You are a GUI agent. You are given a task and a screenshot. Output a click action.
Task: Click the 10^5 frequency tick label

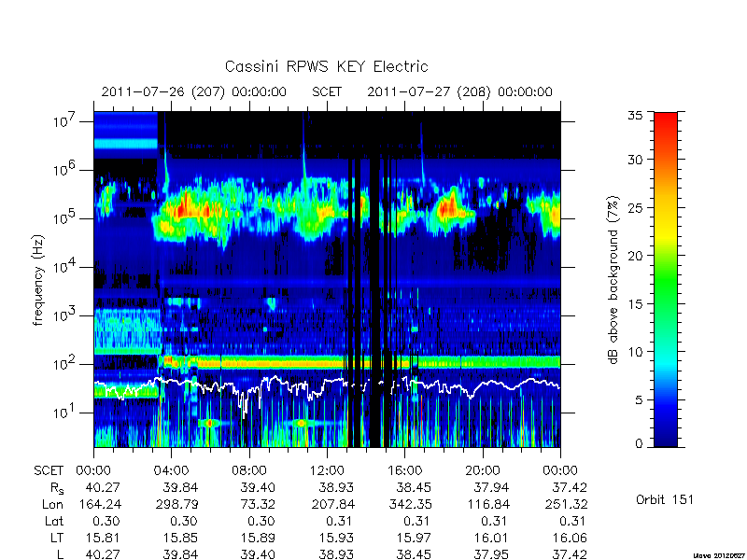[63, 218]
